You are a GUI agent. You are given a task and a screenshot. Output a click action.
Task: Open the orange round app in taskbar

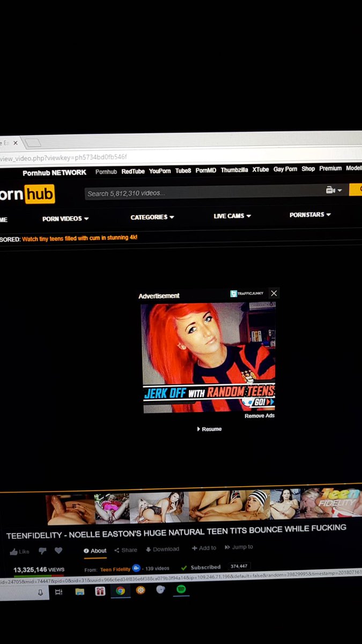click(141, 590)
